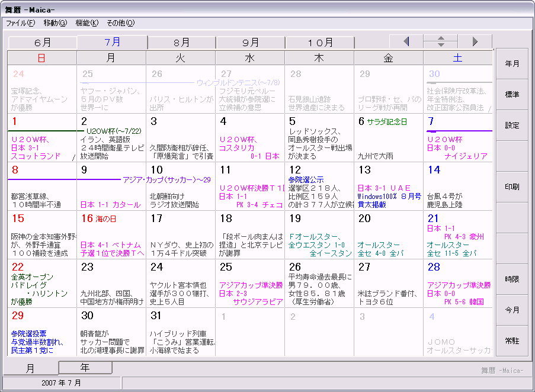This screenshot has width=535, height=392.
Task: Toggle the 常駐 resident button
Action: [512, 341]
